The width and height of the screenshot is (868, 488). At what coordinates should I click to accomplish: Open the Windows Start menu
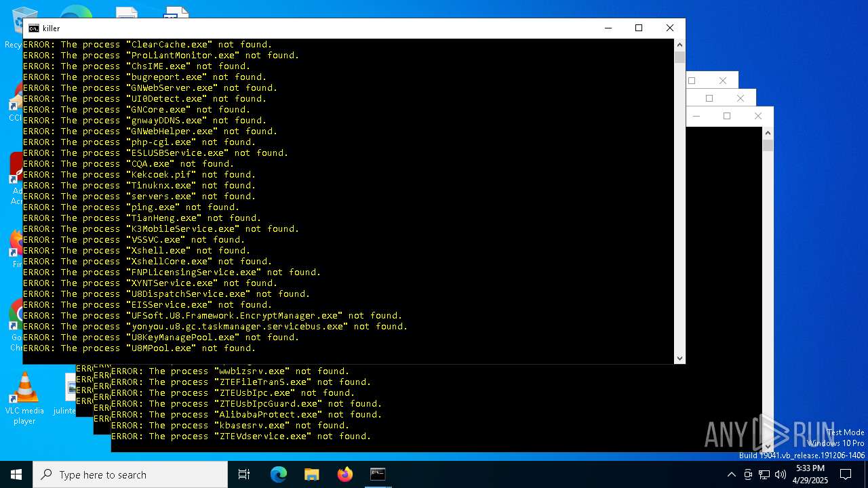[16, 474]
